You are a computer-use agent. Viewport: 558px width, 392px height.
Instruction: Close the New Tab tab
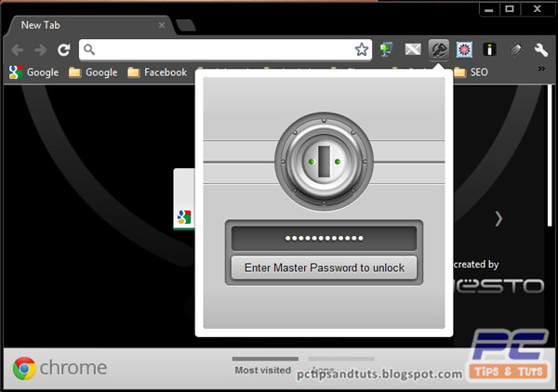162,25
